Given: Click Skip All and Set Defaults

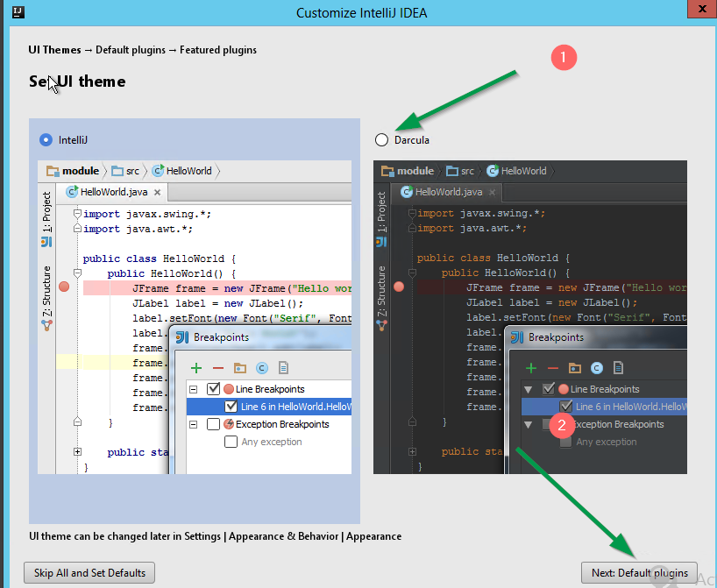Looking at the screenshot, I should [x=89, y=573].
